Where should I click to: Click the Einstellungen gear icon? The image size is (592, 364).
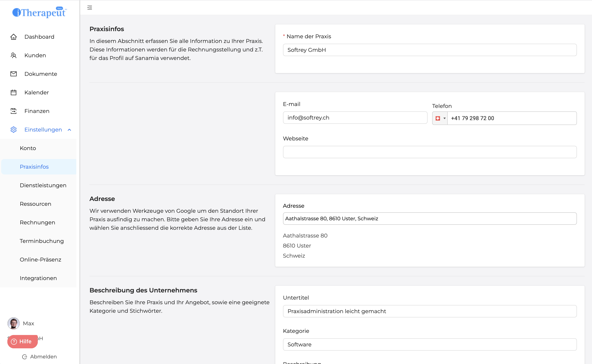pos(14,130)
